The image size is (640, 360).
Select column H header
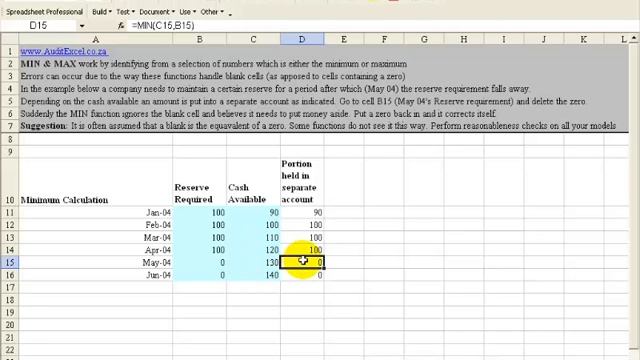pyautogui.click(x=464, y=40)
